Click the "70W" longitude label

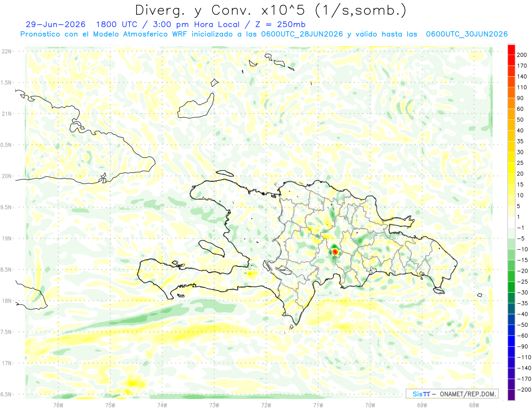(x=370, y=405)
